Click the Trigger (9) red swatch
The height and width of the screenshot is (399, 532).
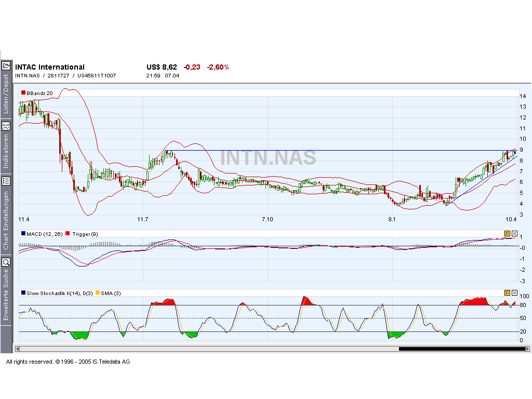[x=68, y=233]
